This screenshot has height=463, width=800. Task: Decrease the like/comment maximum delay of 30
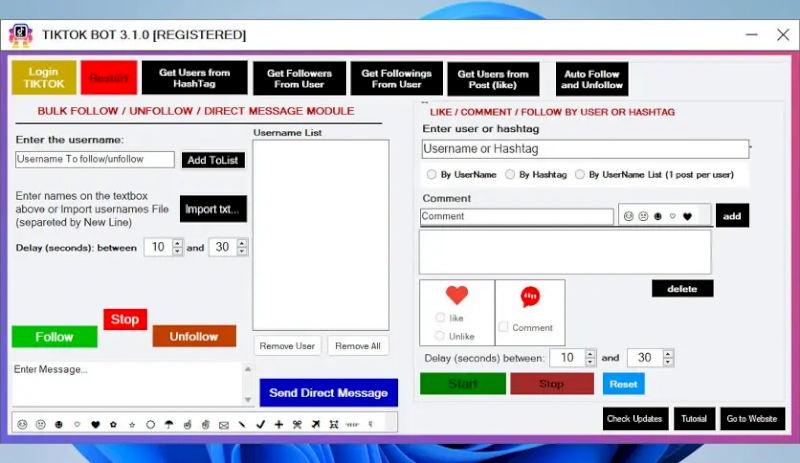pos(668,362)
